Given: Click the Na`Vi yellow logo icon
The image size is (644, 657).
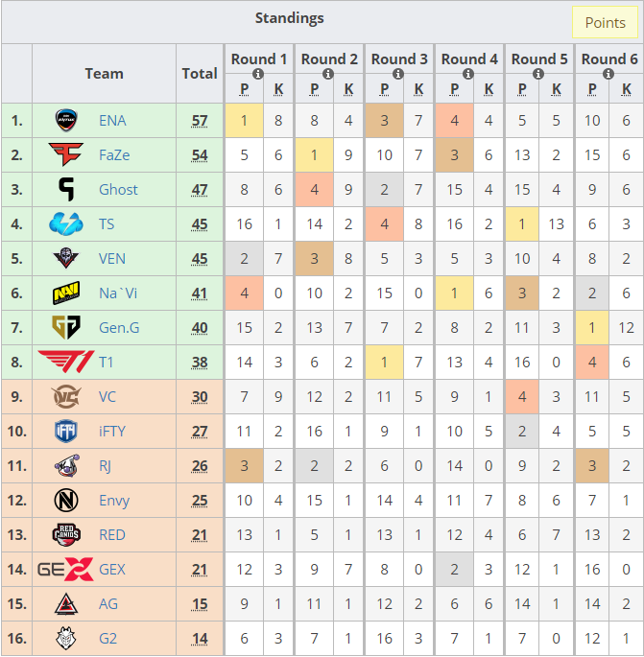Looking at the screenshot, I should (66, 293).
